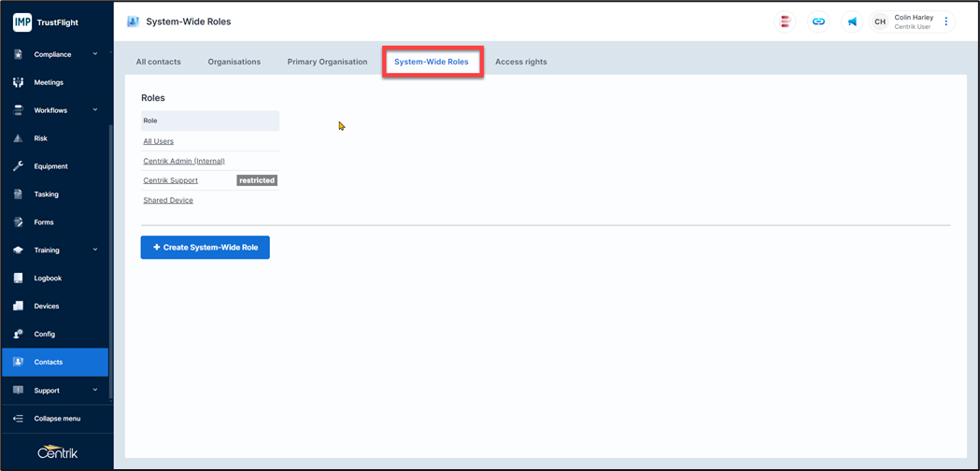This screenshot has height=471, width=980.
Task: Open the Shared Device role link
Action: 168,200
